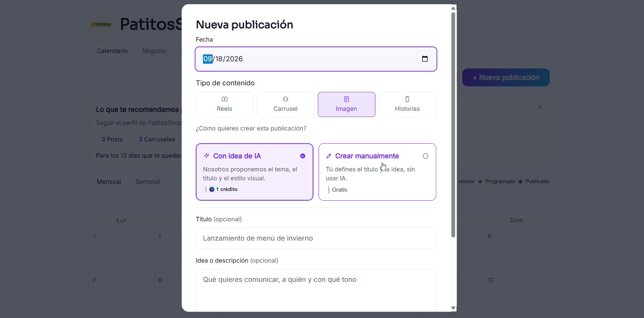
Task: Click the Historias phone icon
Action: coord(407,99)
